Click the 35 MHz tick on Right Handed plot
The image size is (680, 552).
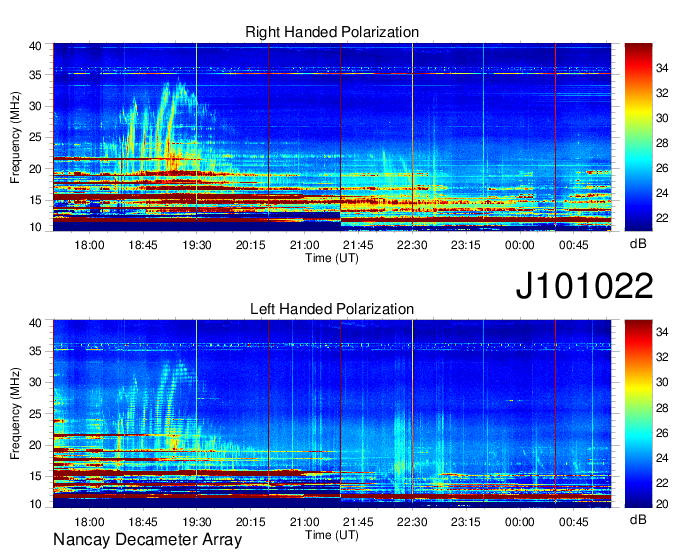(36, 75)
